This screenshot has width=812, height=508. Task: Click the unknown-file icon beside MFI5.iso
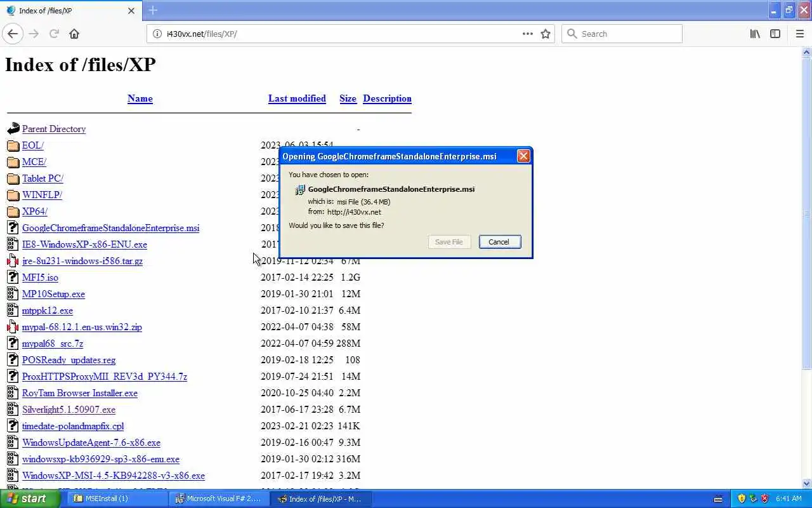13,277
